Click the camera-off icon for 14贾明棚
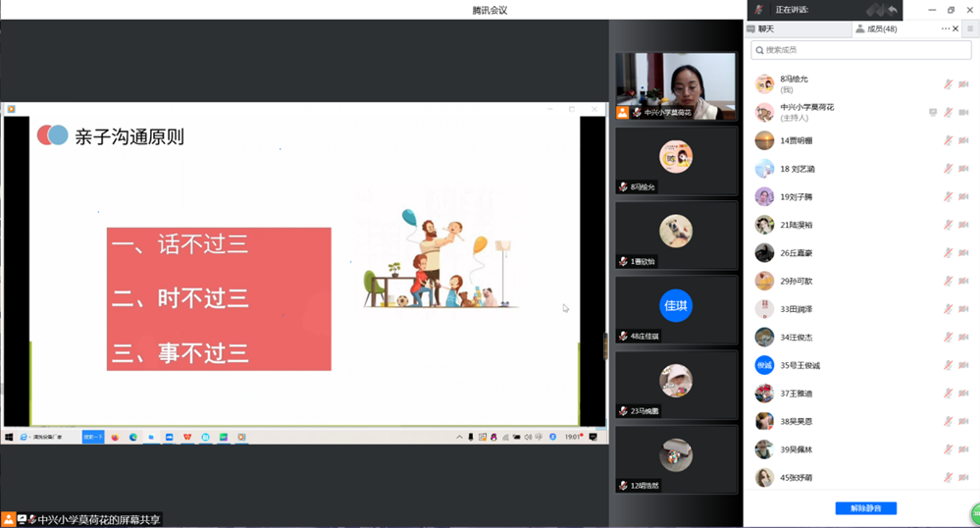This screenshot has width=980, height=528. coord(963,140)
